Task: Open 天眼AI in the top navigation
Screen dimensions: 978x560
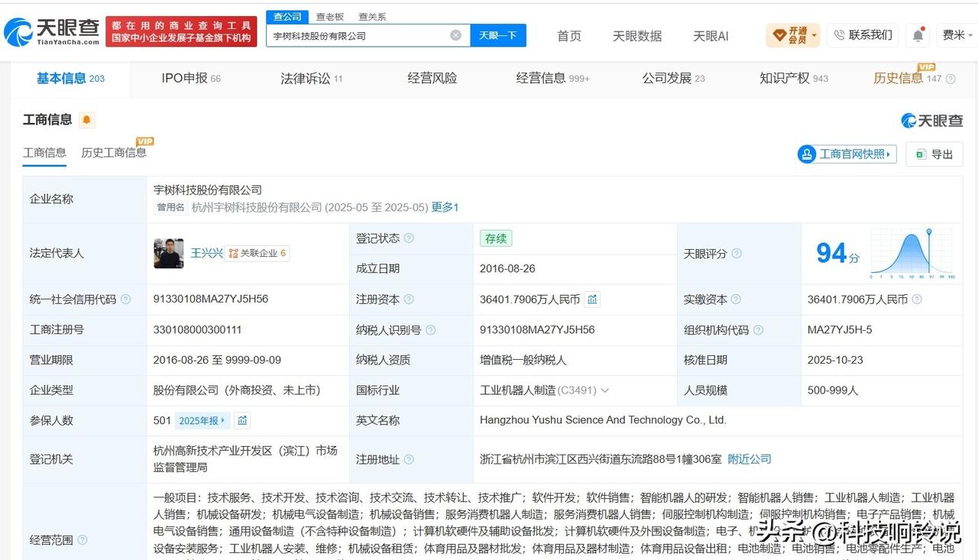Action: 711,36
